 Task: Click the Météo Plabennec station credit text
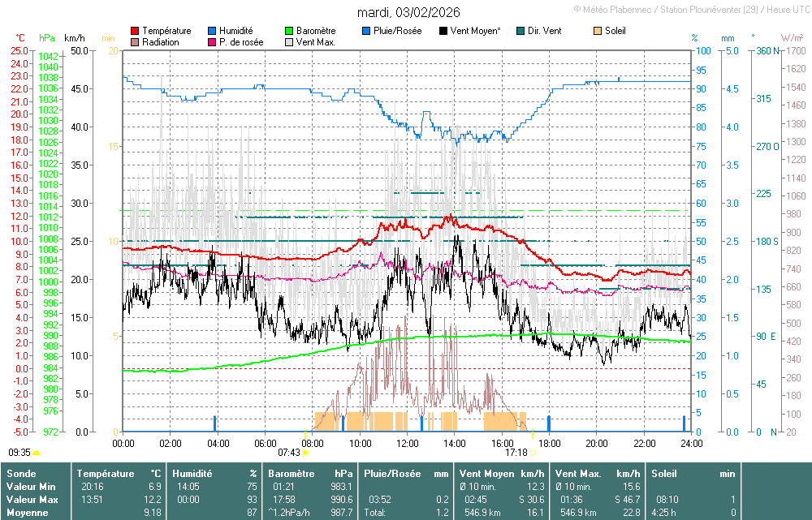tap(689, 9)
